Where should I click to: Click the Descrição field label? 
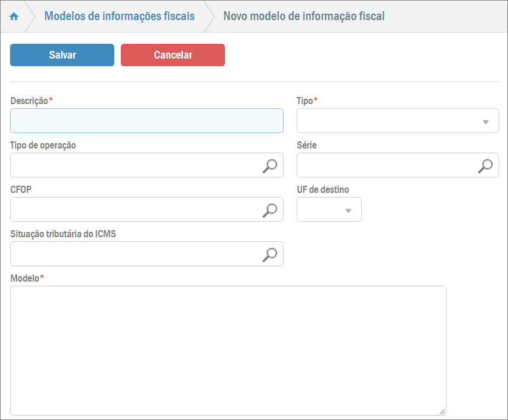(29, 101)
